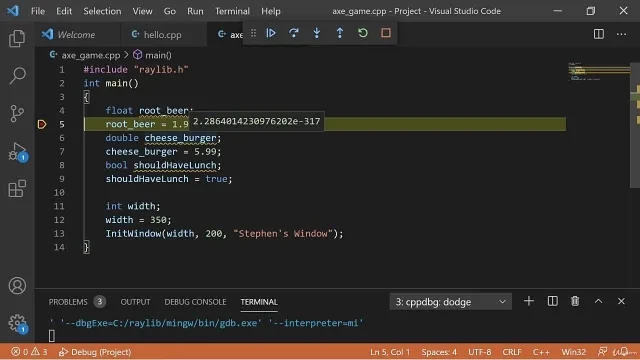Toggle the breakpoint on line 5
This screenshot has width=640, height=360.
(42, 124)
